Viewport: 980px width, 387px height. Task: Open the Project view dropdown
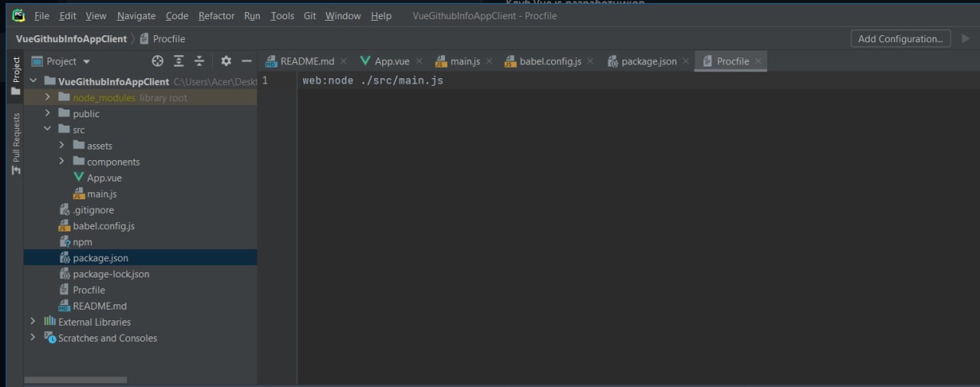[61, 61]
